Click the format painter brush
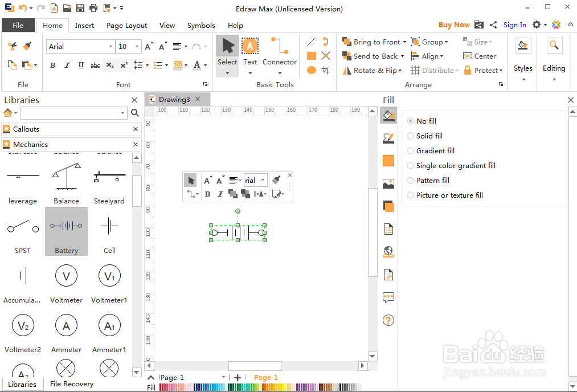This screenshot has width=577, height=392. pyautogui.click(x=27, y=46)
